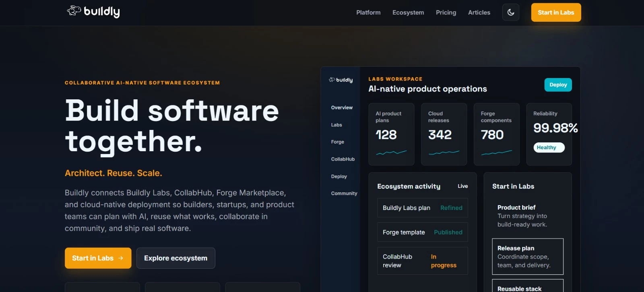
Task: Select Overview in the workspace sidebar
Action: click(x=342, y=108)
